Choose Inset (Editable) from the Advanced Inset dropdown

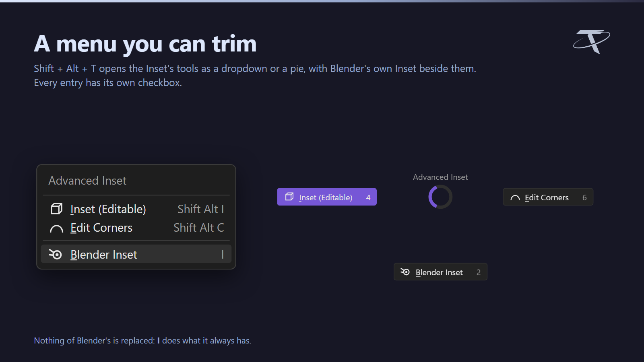(136, 209)
